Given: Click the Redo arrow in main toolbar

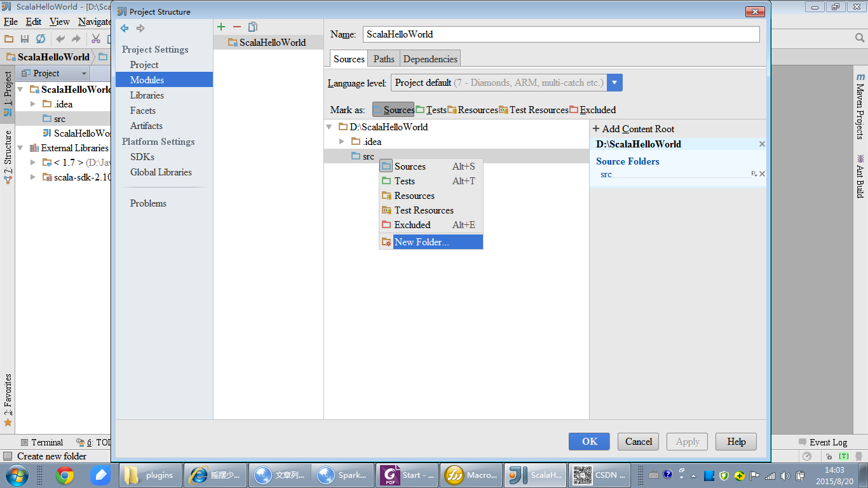Looking at the screenshot, I should point(76,39).
